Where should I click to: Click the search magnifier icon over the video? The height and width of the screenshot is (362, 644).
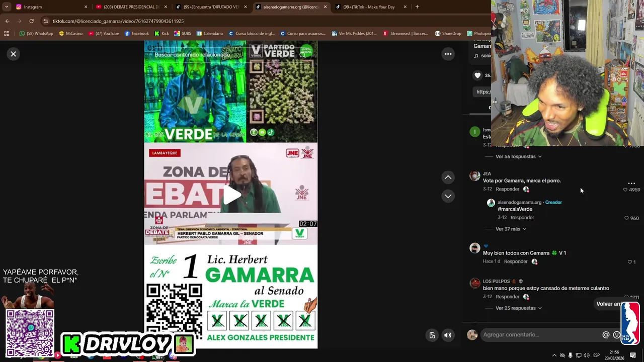coord(303,55)
